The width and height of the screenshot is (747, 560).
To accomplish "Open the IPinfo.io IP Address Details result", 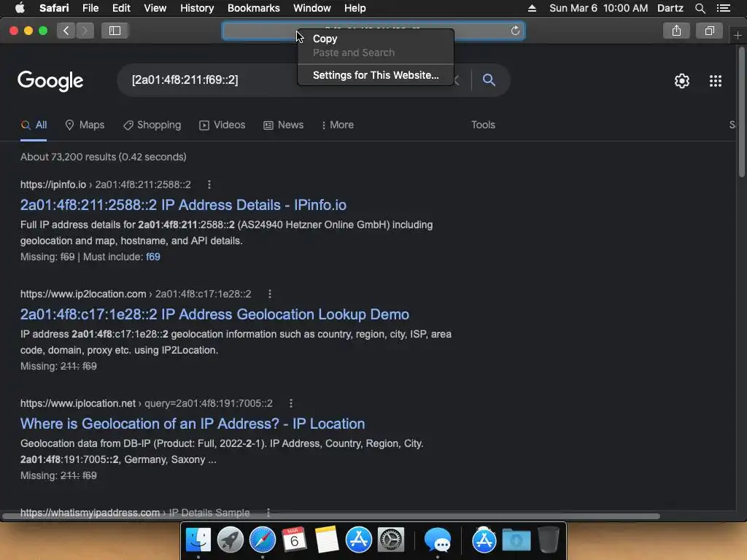I will click(x=183, y=205).
